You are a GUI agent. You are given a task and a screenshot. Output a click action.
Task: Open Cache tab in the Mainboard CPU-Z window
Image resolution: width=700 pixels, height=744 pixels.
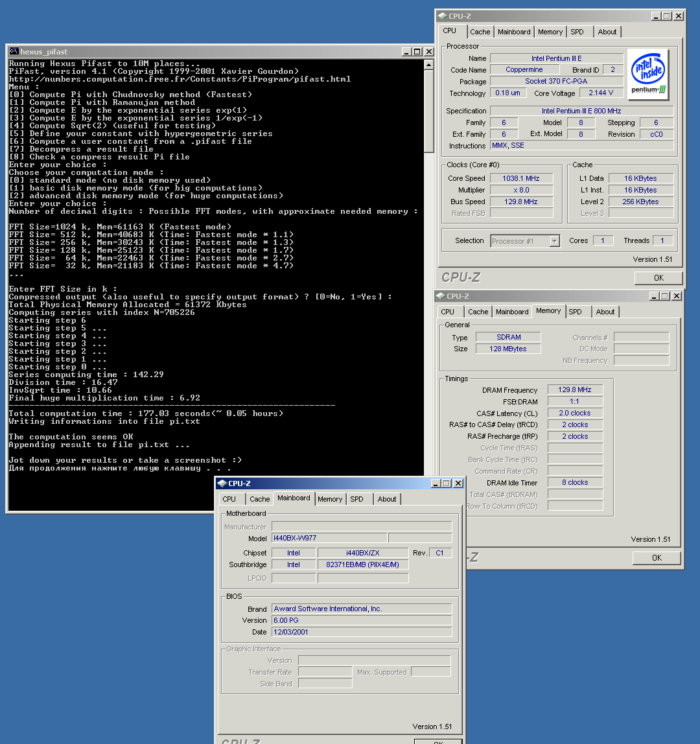click(x=260, y=499)
